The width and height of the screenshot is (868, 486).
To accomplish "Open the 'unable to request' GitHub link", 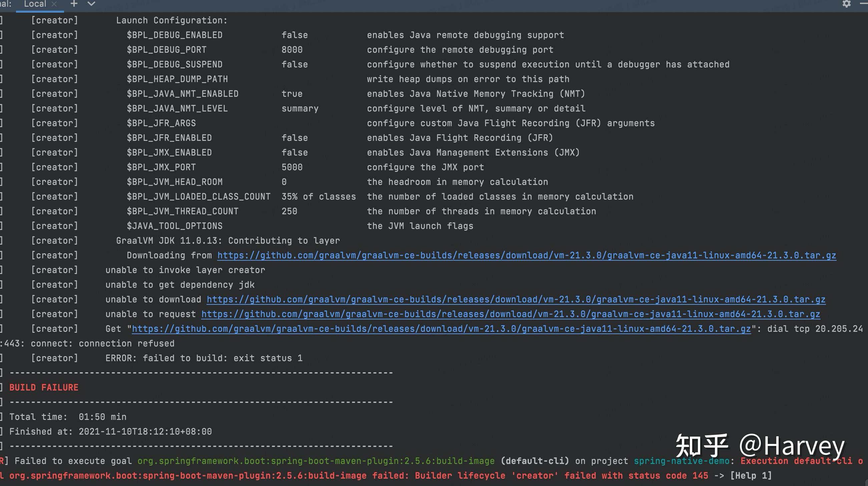I will (x=510, y=314).
